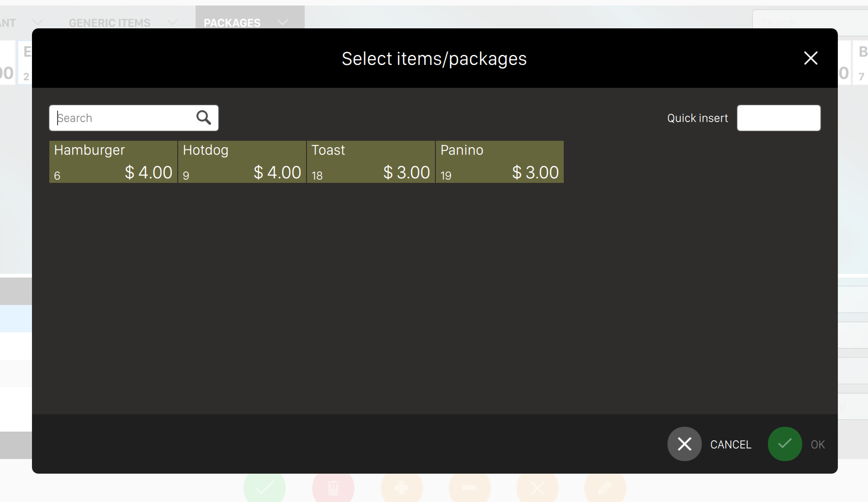Click the OK label

click(x=818, y=444)
